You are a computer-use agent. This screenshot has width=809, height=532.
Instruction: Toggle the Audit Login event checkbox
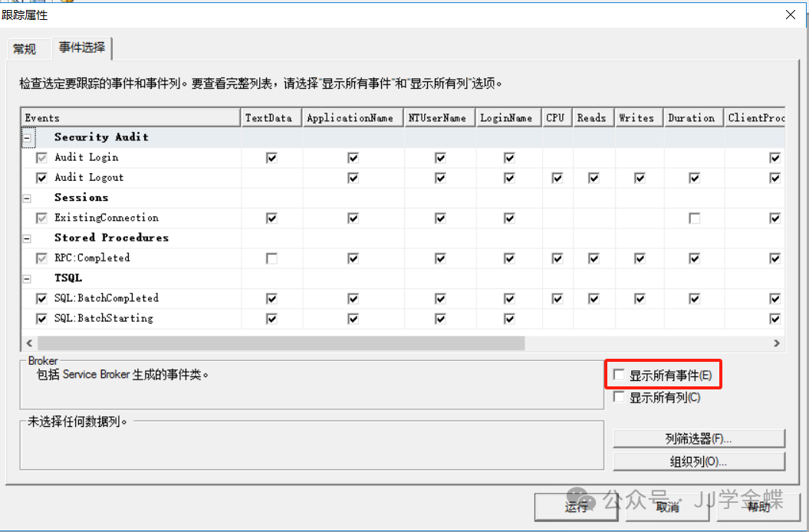[x=41, y=158]
